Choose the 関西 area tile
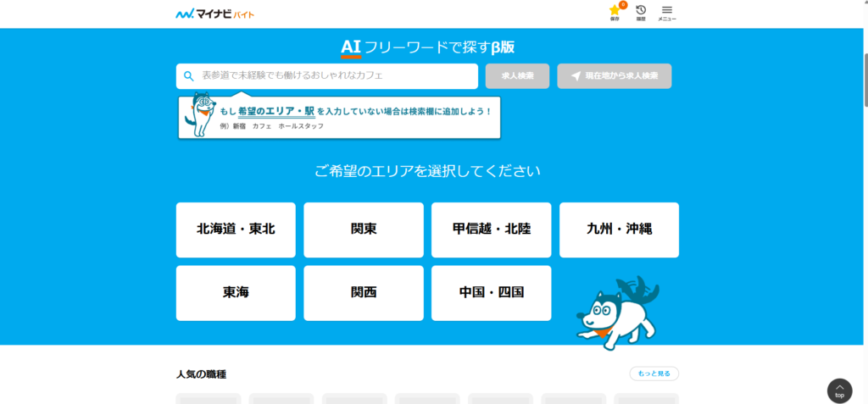Screen dimensions: 868x404 (364, 293)
